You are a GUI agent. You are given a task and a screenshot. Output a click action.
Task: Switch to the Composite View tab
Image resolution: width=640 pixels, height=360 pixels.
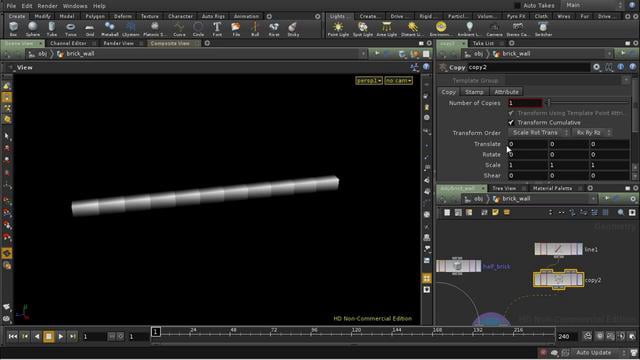(x=170, y=43)
